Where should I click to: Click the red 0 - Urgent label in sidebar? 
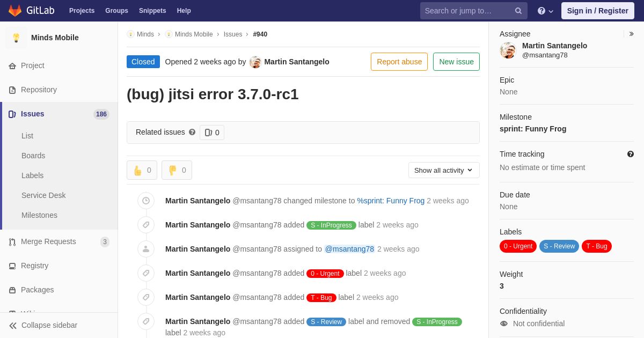518,246
